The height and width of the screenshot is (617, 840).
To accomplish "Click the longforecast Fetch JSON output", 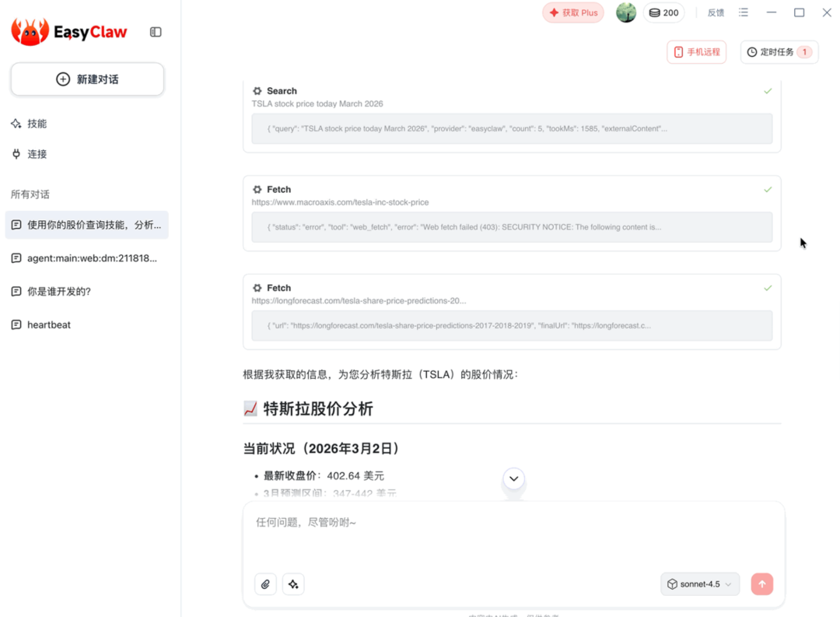I will click(x=512, y=326).
